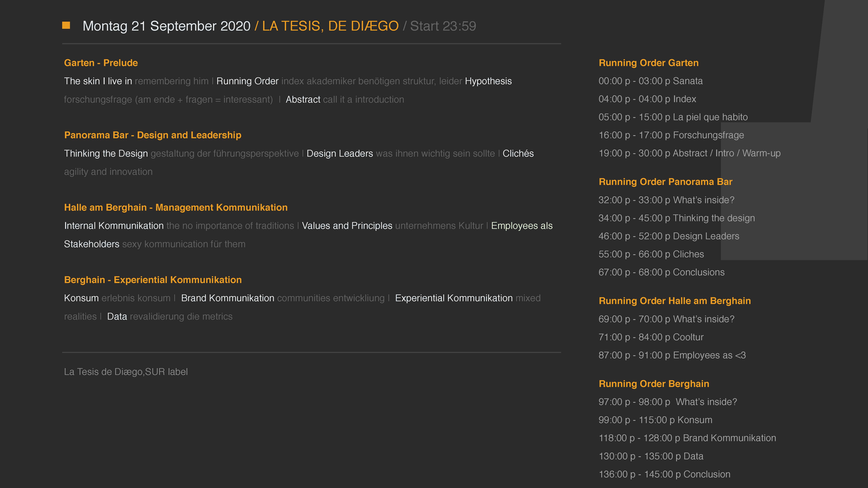Click row '00:00 p - 03:00 p Sanata'

click(x=651, y=81)
